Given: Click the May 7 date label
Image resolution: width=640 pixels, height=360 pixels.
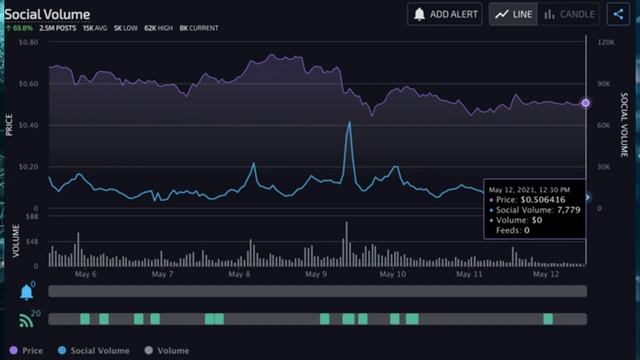Looking at the screenshot, I should click(x=162, y=274).
